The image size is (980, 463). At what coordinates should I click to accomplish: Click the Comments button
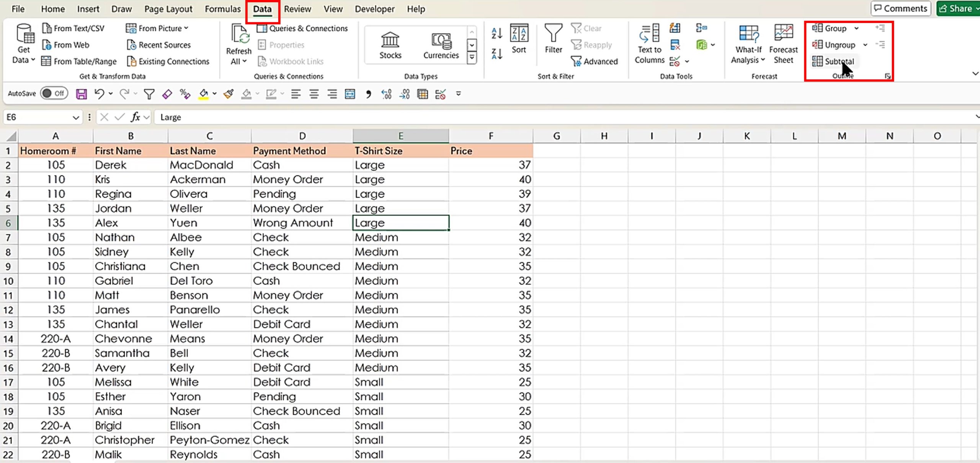coord(900,8)
